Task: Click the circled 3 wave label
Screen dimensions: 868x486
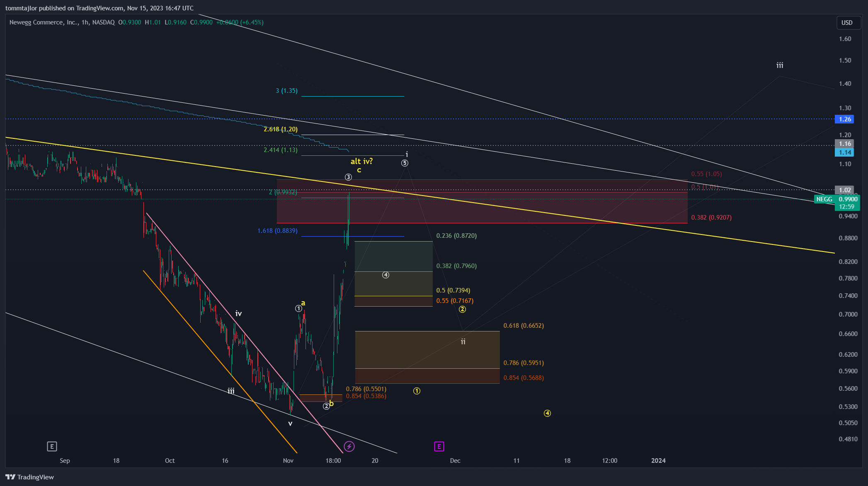Action: coord(348,177)
